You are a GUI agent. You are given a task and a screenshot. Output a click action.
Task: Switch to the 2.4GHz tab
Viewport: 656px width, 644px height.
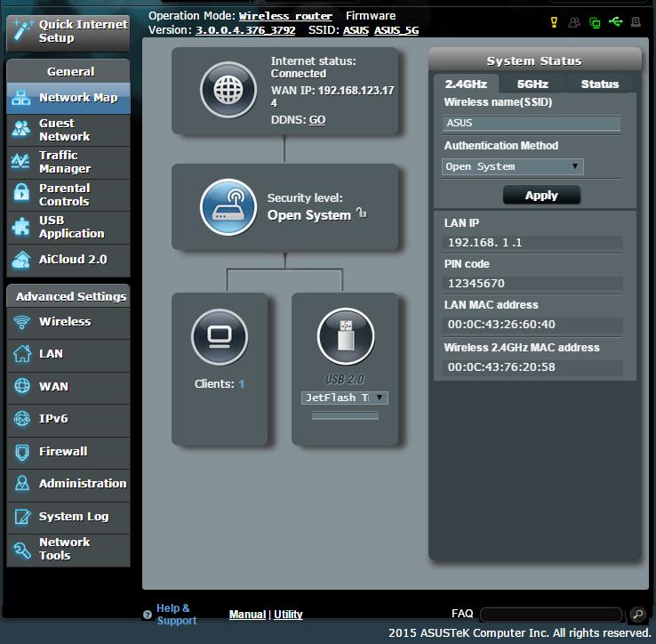[x=466, y=84]
